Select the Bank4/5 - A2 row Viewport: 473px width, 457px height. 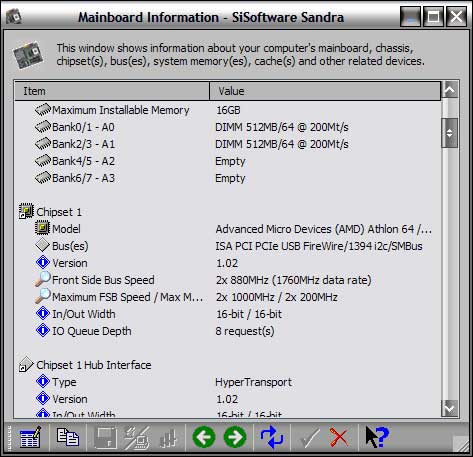[228, 161]
